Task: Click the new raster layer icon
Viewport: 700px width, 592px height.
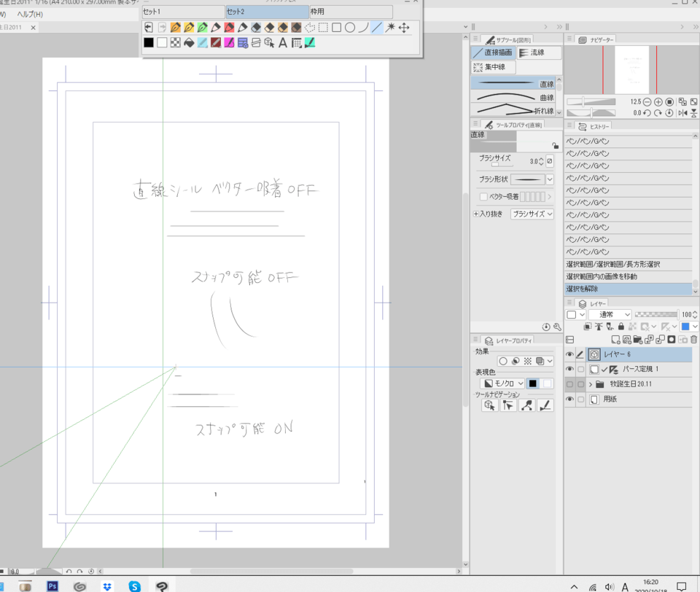Action: click(616, 340)
